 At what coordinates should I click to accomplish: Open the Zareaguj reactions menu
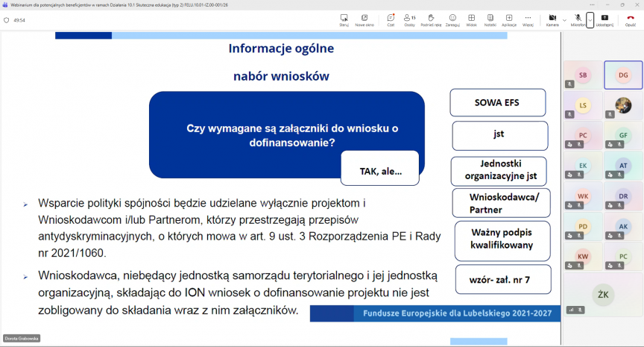pos(452,19)
